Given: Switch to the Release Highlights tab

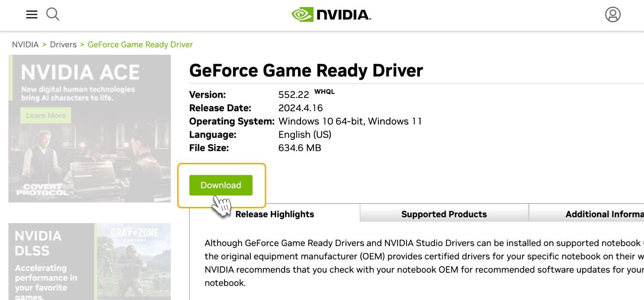Looking at the screenshot, I should click(274, 214).
